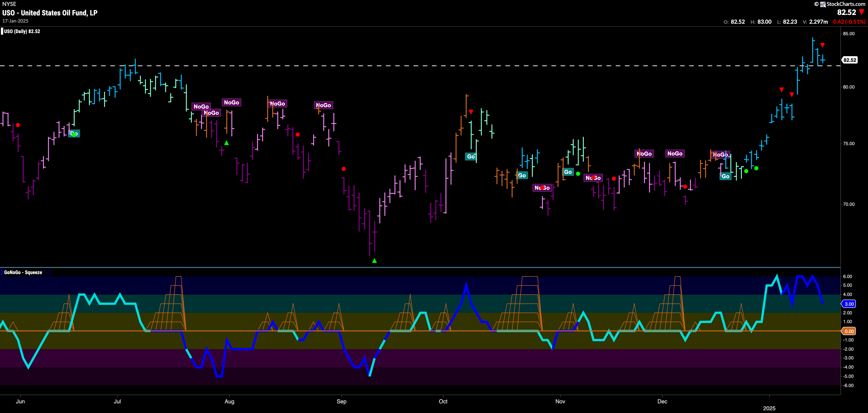Click the red down triangle above the January high
This screenshot has height=413, width=868.
(823, 45)
